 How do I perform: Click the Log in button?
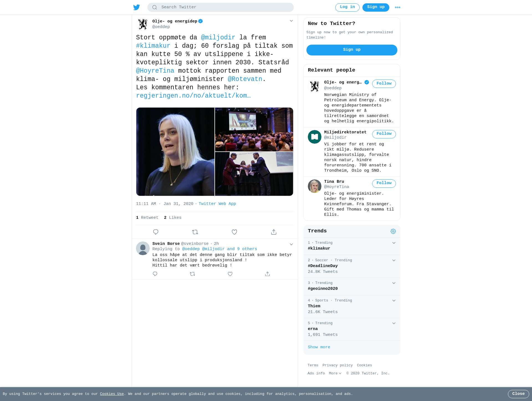coord(347,7)
